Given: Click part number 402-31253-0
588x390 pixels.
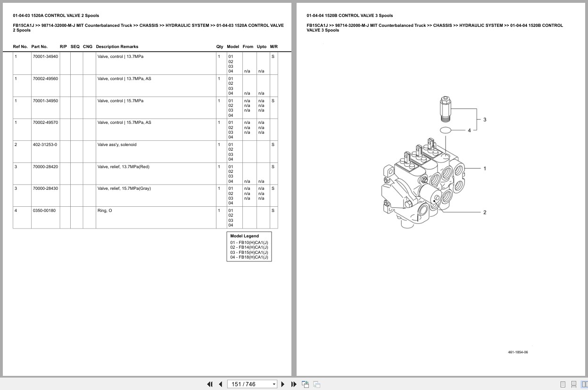Looking at the screenshot, I should (45, 145).
